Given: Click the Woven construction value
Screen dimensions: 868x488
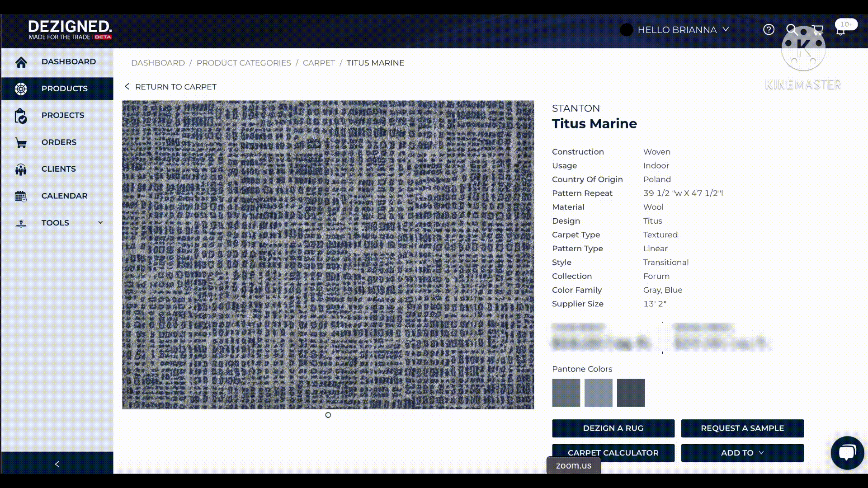Looking at the screenshot, I should coord(657,152).
